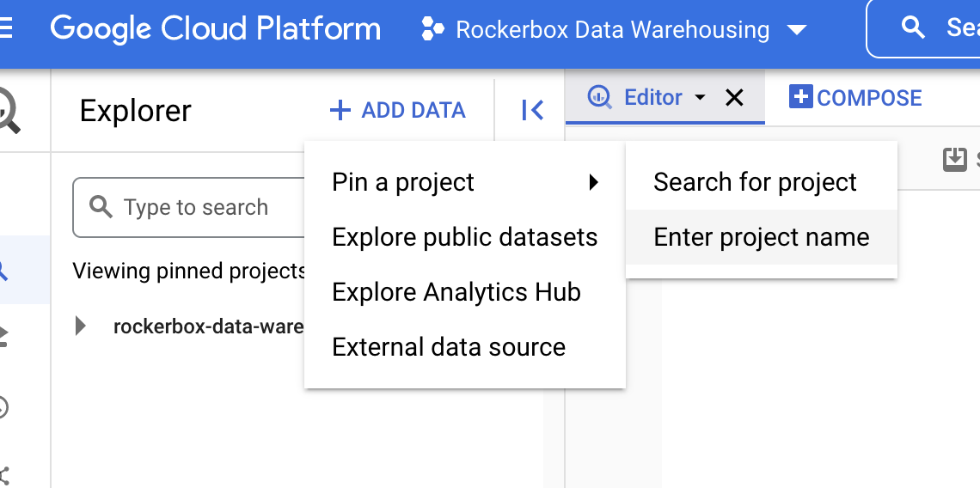Click the Google Cloud Platform logo text

coord(215,29)
